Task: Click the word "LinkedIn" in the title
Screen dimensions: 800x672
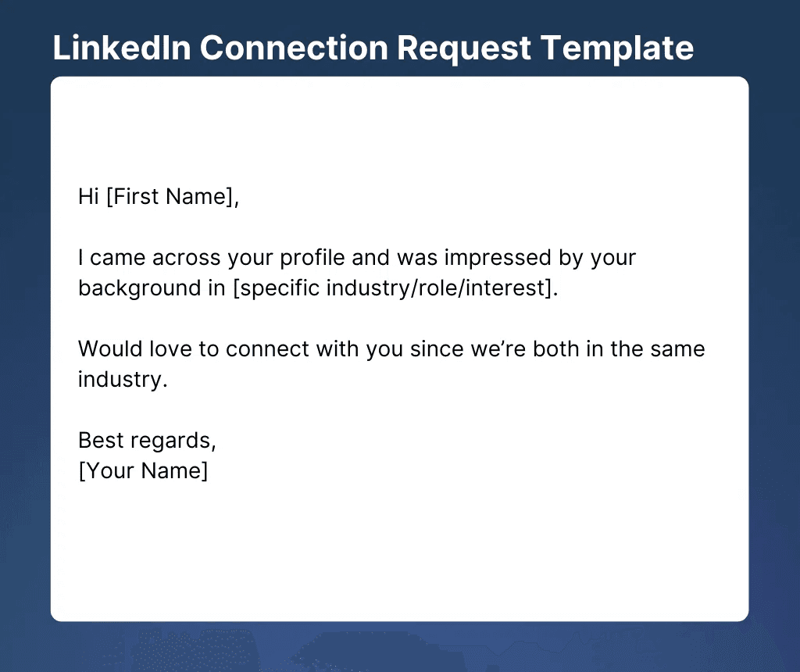Action: tap(121, 48)
